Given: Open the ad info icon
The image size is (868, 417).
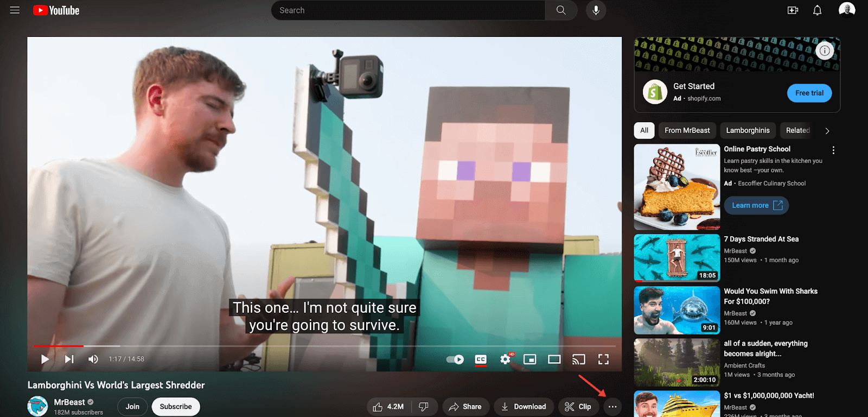Looking at the screenshot, I should click(825, 50).
